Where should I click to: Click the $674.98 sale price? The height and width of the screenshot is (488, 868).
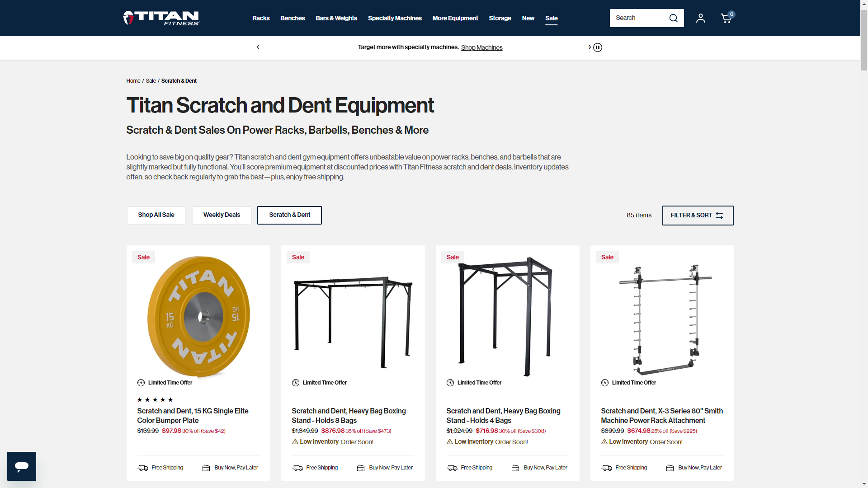(639, 431)
